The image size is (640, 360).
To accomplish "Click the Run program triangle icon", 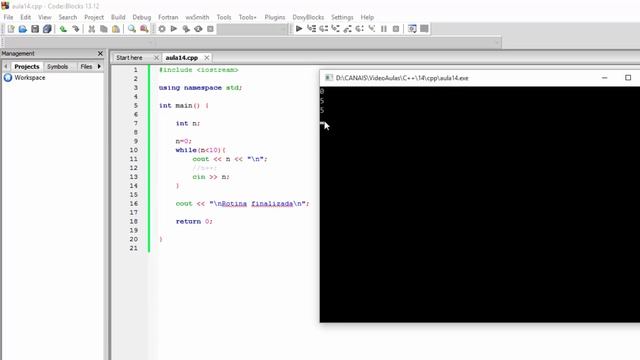I will pyautogui.click(x=174, y=29).
